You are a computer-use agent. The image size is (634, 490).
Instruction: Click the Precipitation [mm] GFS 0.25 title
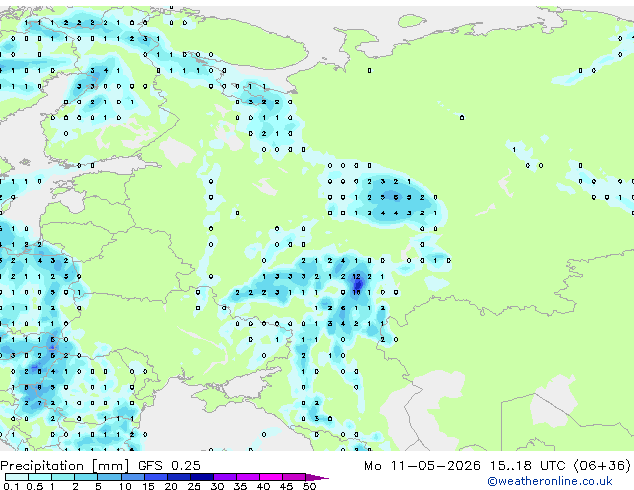pyautogui.click(x=100, y=466)
